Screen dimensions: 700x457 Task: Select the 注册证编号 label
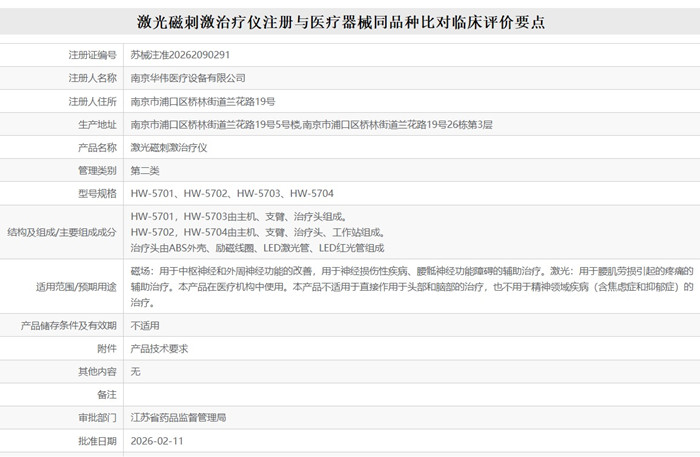[x=92, y=55]
